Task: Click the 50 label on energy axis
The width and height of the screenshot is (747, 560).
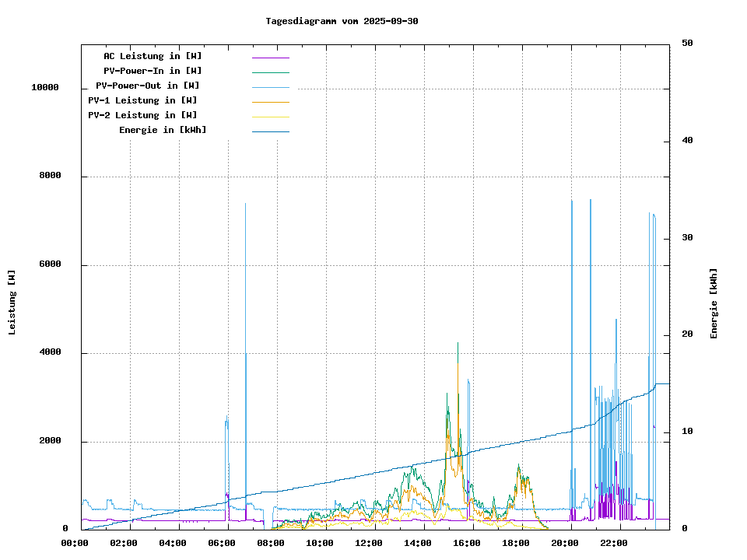Action: [687, 44]
